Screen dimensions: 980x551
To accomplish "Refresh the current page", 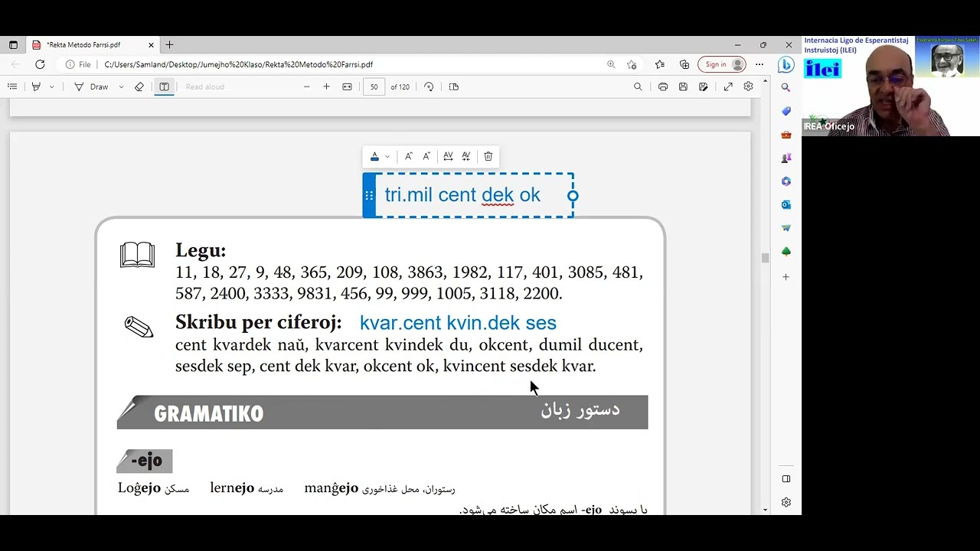I will [40, 64].
